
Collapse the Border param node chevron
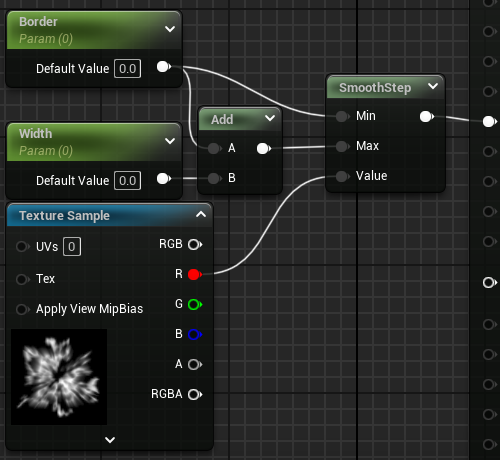click(x=170, y=29)
